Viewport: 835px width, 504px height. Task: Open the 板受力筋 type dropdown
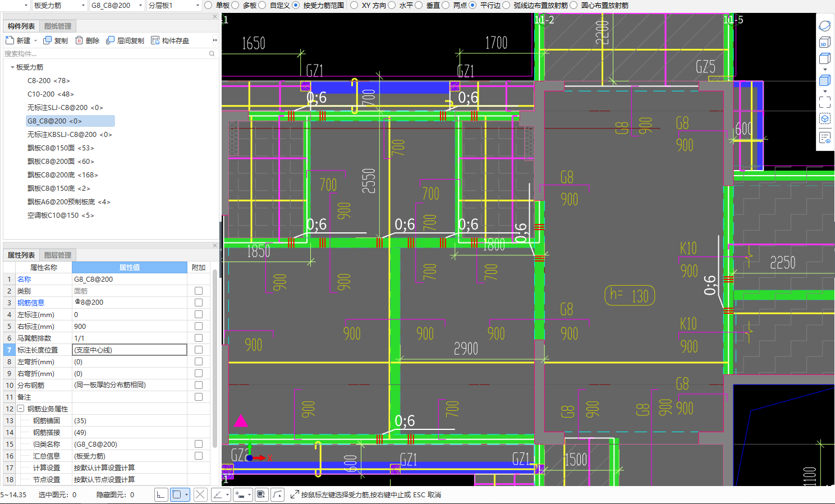84,6
